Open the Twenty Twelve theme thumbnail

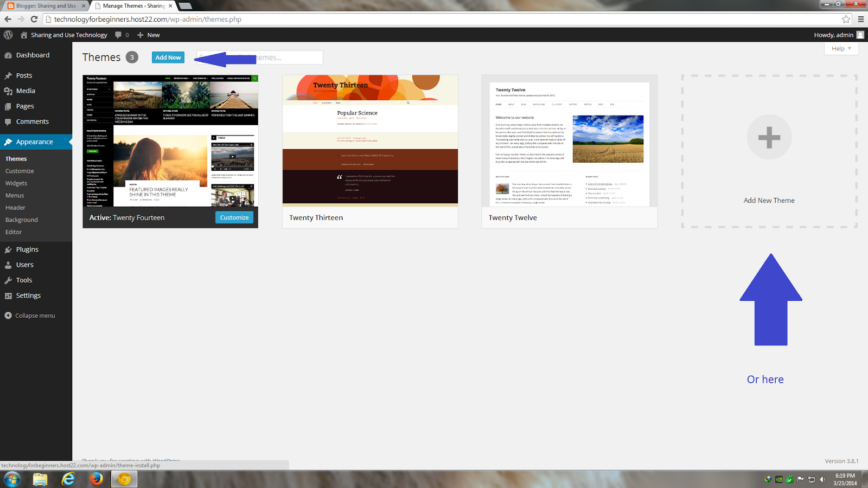[570, 141]
